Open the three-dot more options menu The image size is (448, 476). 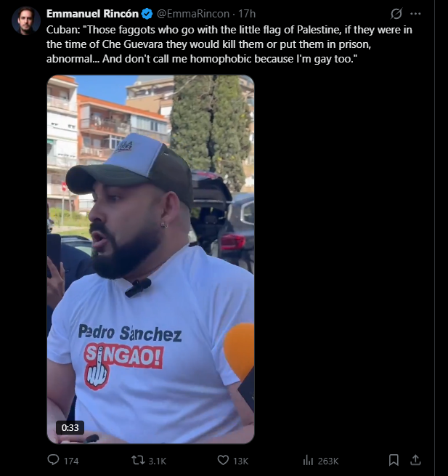click(415, 14)
